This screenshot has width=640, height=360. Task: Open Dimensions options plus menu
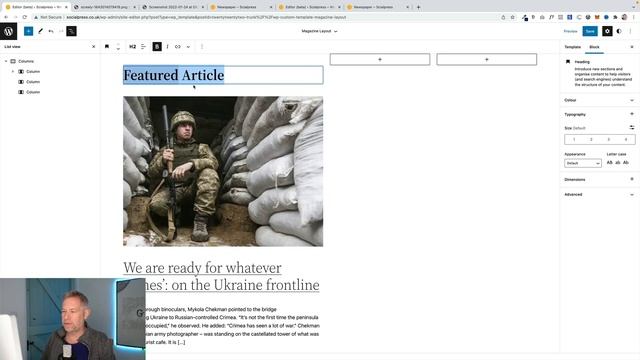point(632,179)
